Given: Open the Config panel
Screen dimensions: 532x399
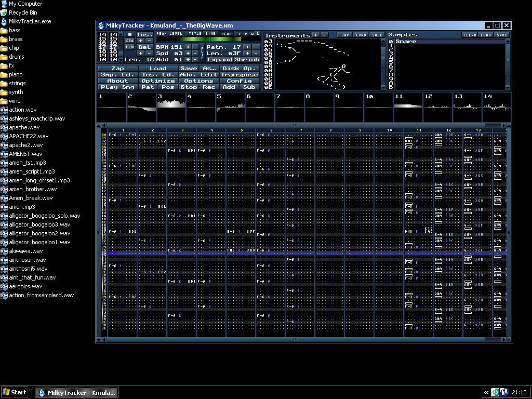Looking at the screenshot, I should tap(239, 81).
